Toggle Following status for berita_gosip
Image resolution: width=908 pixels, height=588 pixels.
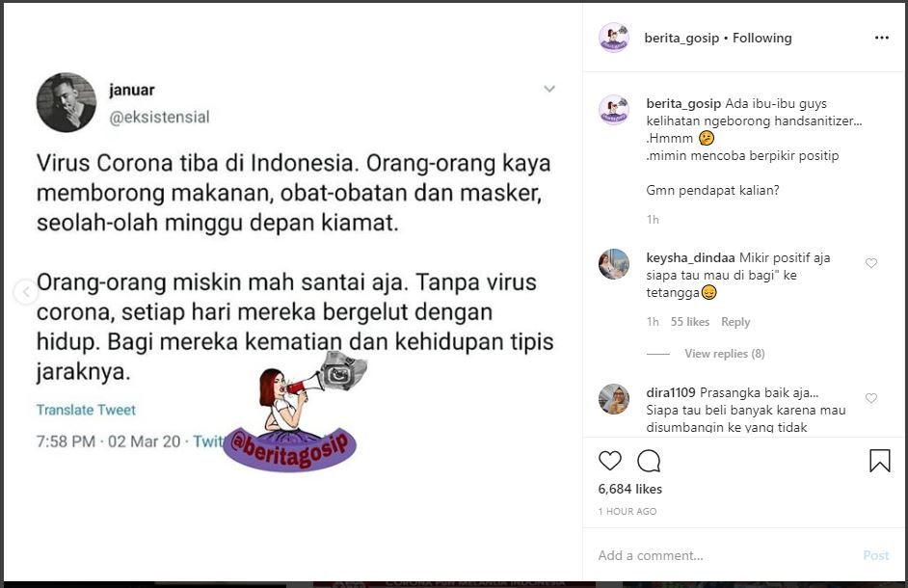click(x=762, y=39)
